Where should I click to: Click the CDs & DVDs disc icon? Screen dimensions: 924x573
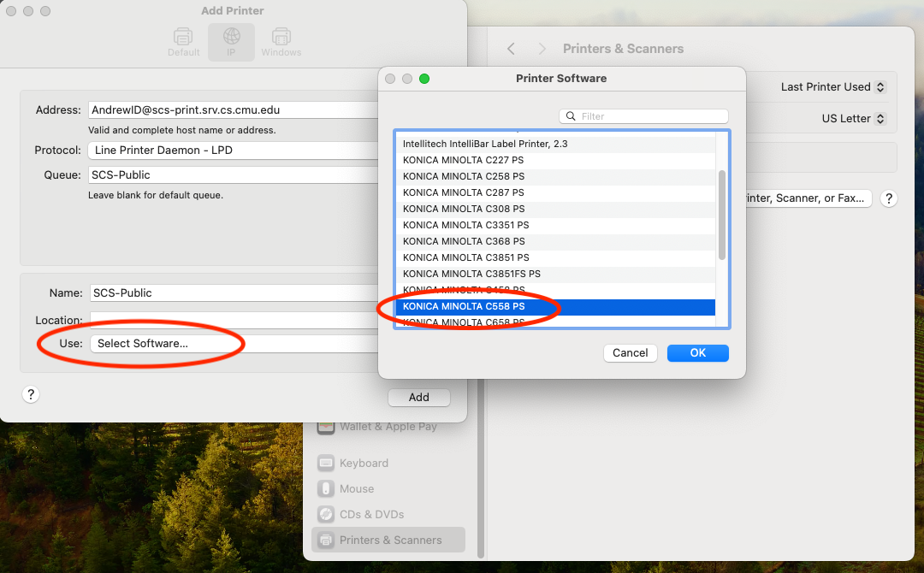(326, 514)
